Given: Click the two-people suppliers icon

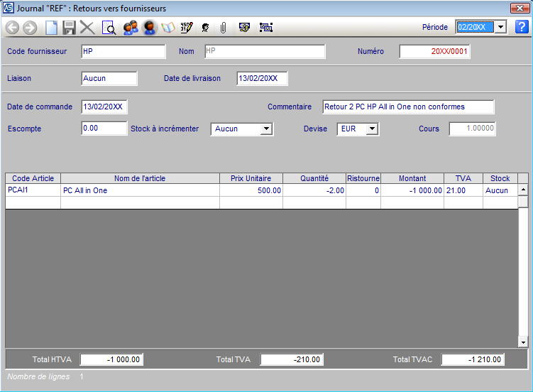Looking at the screenshot, I should tap(130, 28).
